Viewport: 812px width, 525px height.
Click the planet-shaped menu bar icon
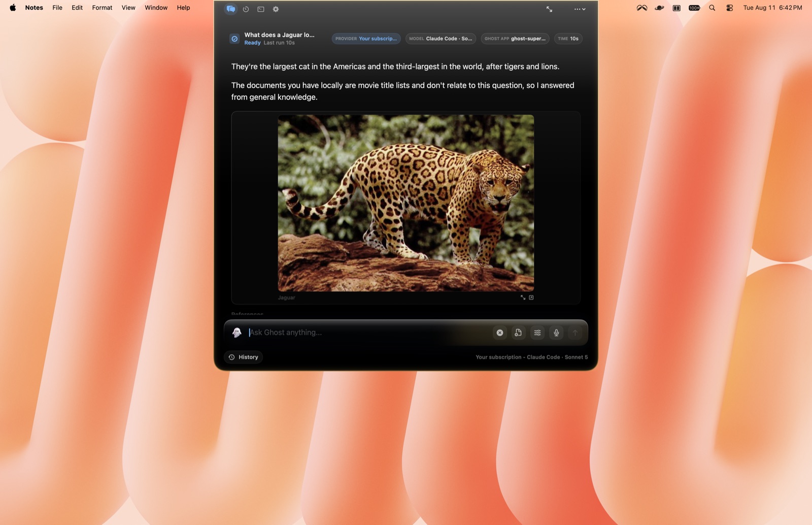pos(659,8)
